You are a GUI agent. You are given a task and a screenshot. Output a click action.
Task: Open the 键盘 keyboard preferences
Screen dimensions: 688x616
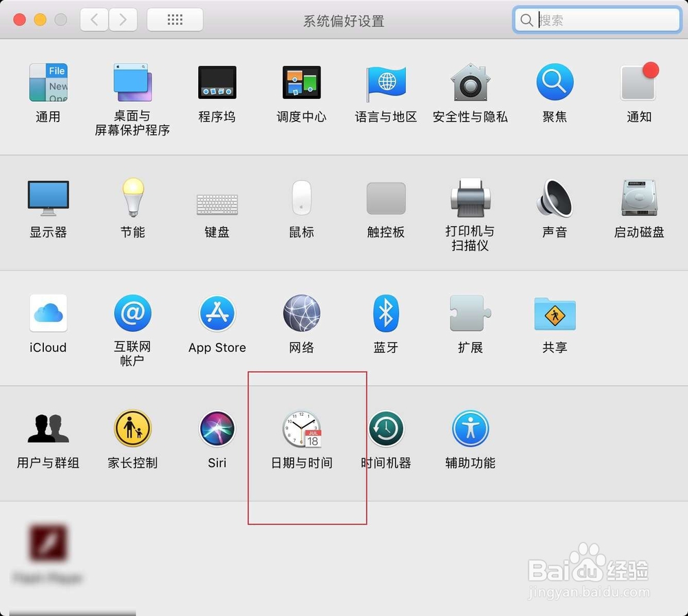pyautogui.click(x=217, y=202)
